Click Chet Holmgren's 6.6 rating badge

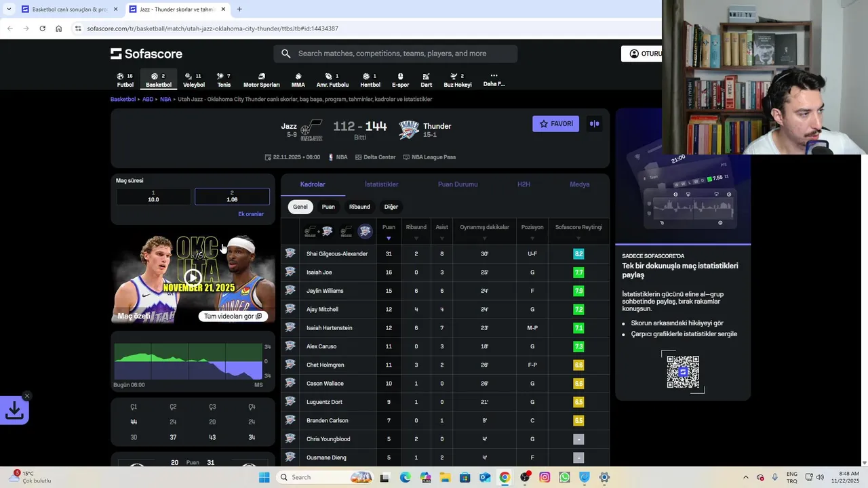point(578,365)
